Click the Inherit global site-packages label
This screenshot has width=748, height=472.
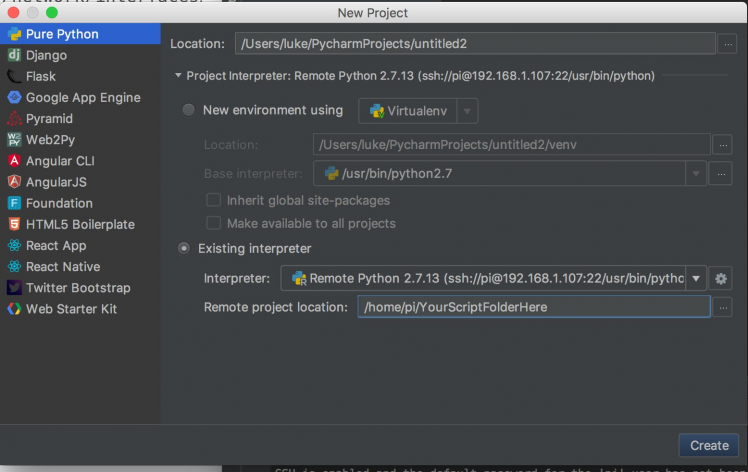point(308,200)
